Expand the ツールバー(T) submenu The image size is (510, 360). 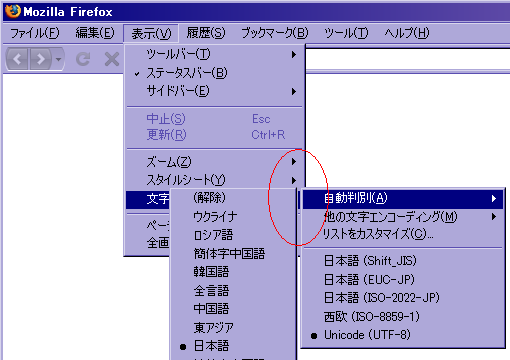214,54
